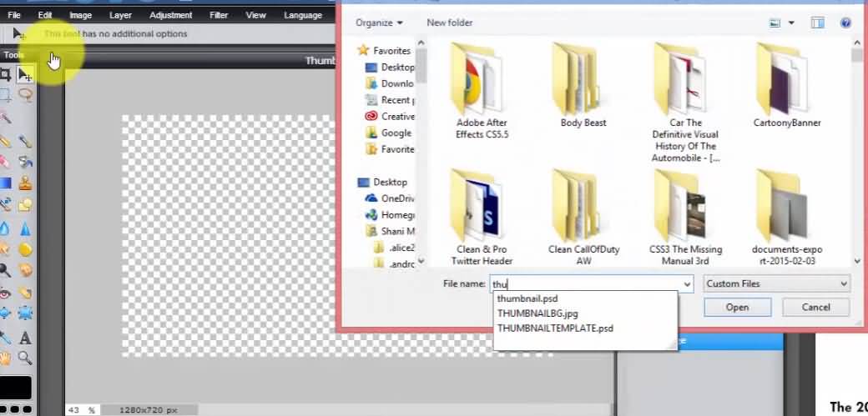This screenshot has height=416, width=868.
Task: Select Creative Cloud Files in navigation pane
Action: point(390,116)
